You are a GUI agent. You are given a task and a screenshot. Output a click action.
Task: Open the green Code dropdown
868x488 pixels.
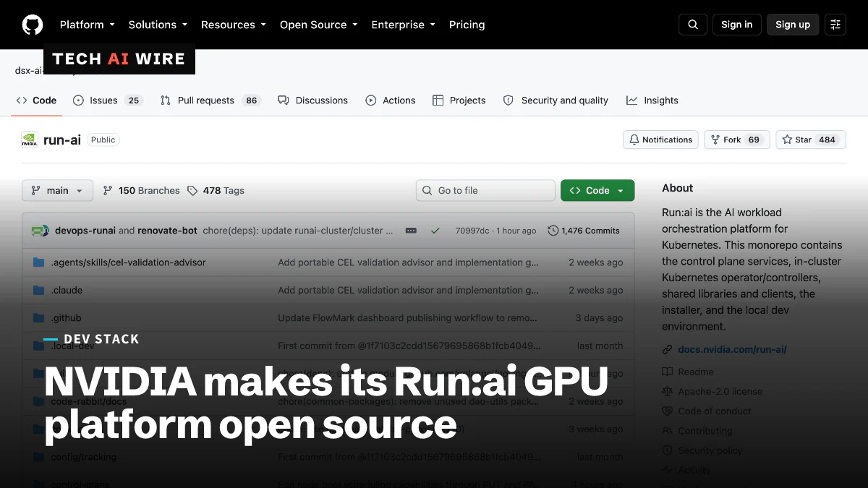point(597,191)
